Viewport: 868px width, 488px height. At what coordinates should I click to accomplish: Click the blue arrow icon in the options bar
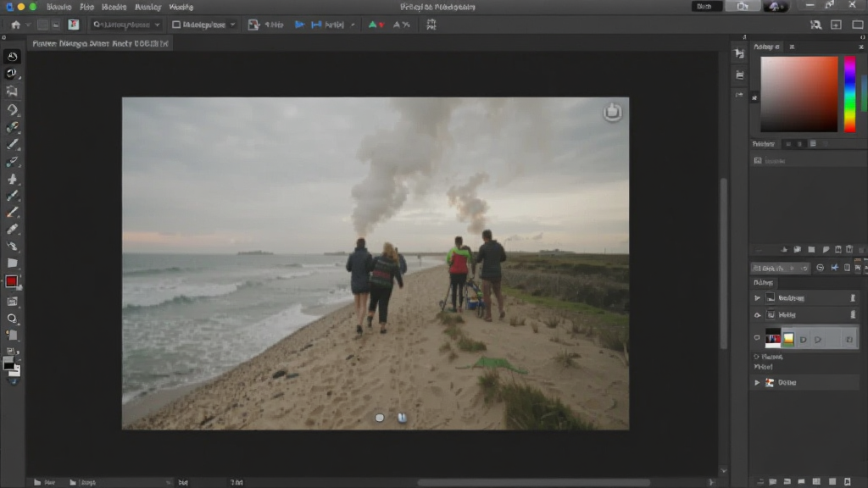(x=299, y=25)
